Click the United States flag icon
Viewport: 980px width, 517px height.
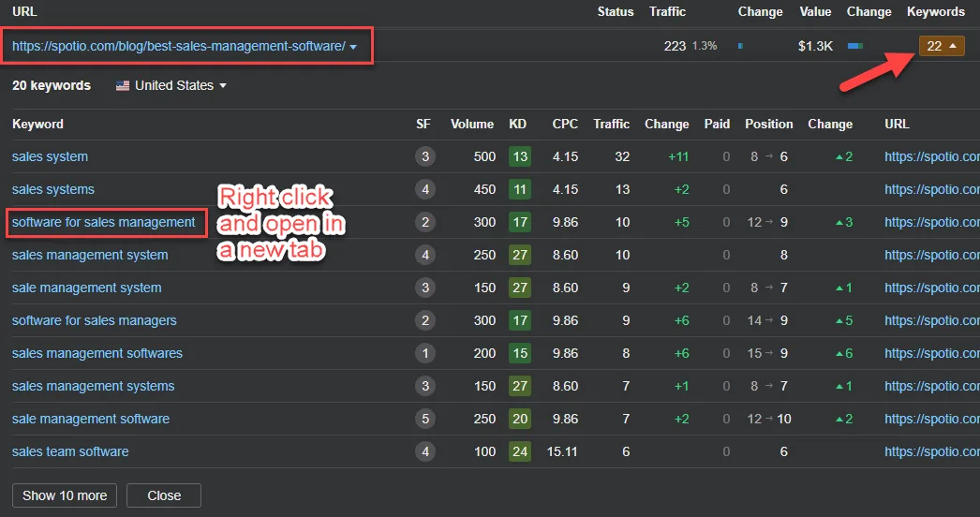coord(123,85)
